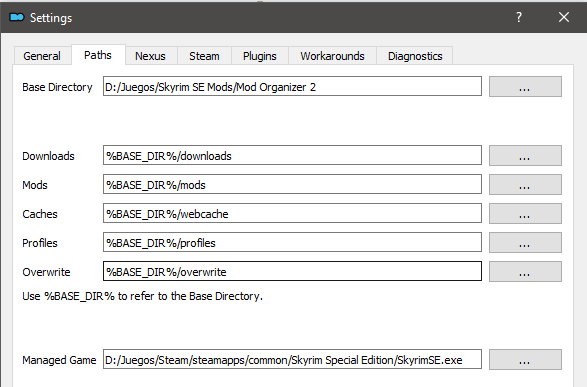Click the help question mark button
Image resolution: width=587 pixels, height=387 pixels.
[519, 17]
